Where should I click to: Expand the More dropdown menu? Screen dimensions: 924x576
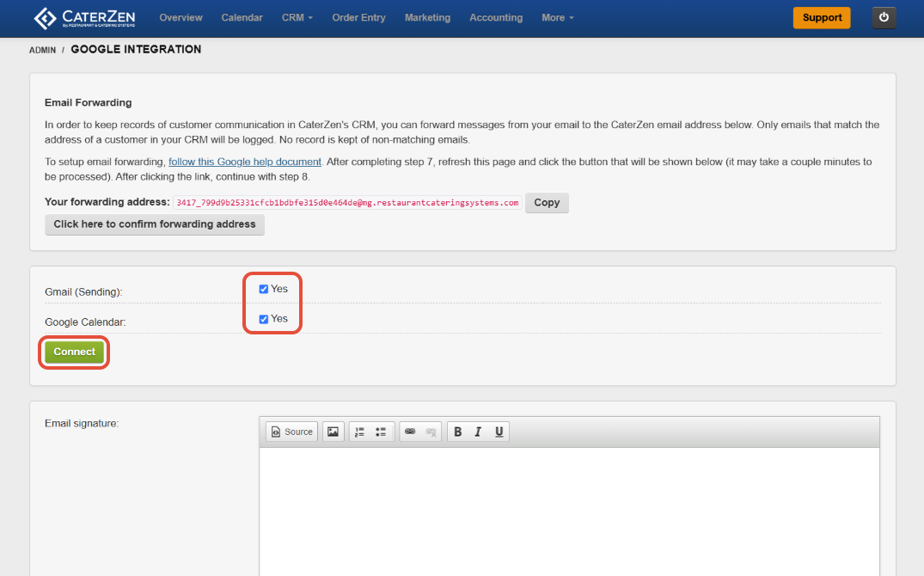pos(558,18)
